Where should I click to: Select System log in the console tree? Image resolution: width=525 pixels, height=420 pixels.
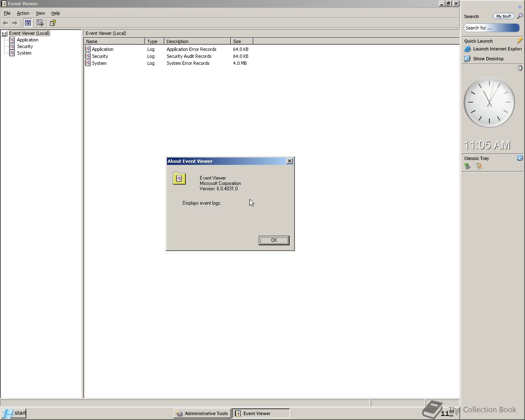tap(24, 53)
